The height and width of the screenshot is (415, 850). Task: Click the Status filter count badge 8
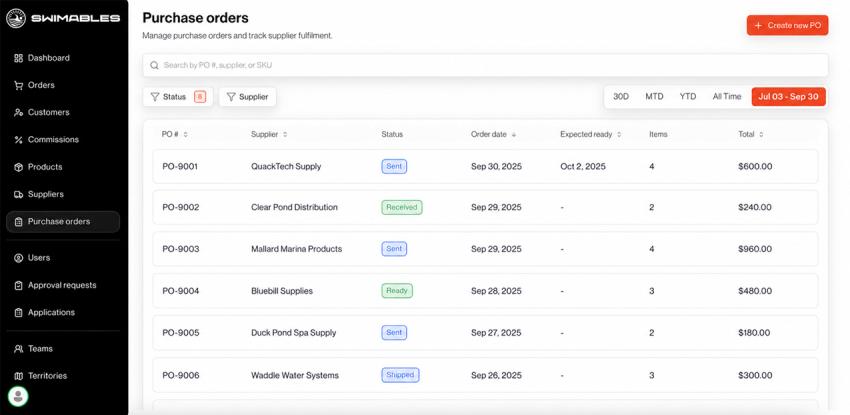point(200,97)
